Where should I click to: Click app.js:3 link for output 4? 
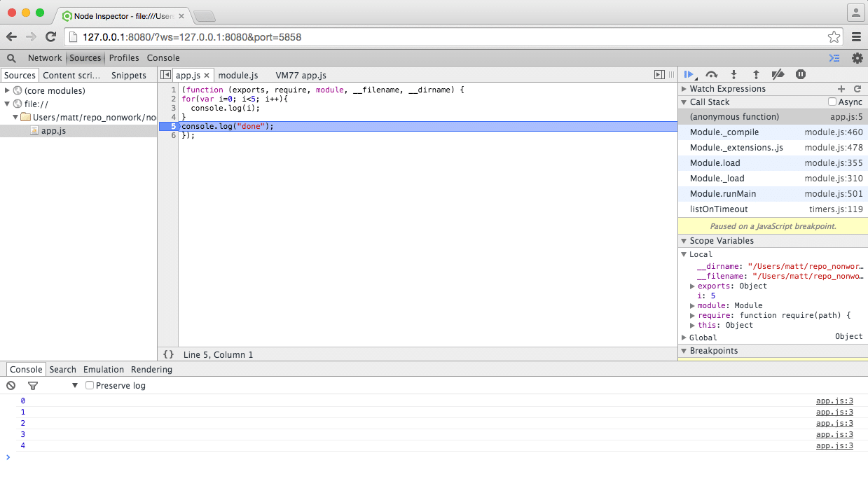tap(834, 446)
